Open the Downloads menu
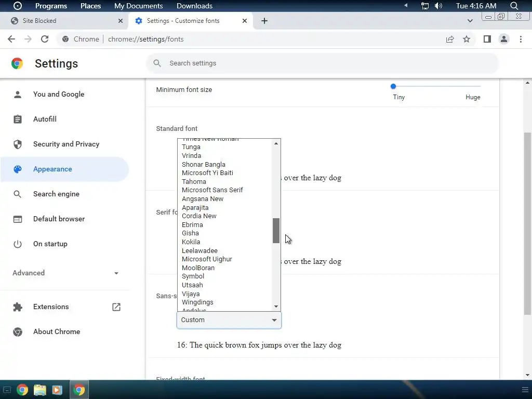Image resolution: width=532 pixels, height=399 pixels. click(194, 6)
